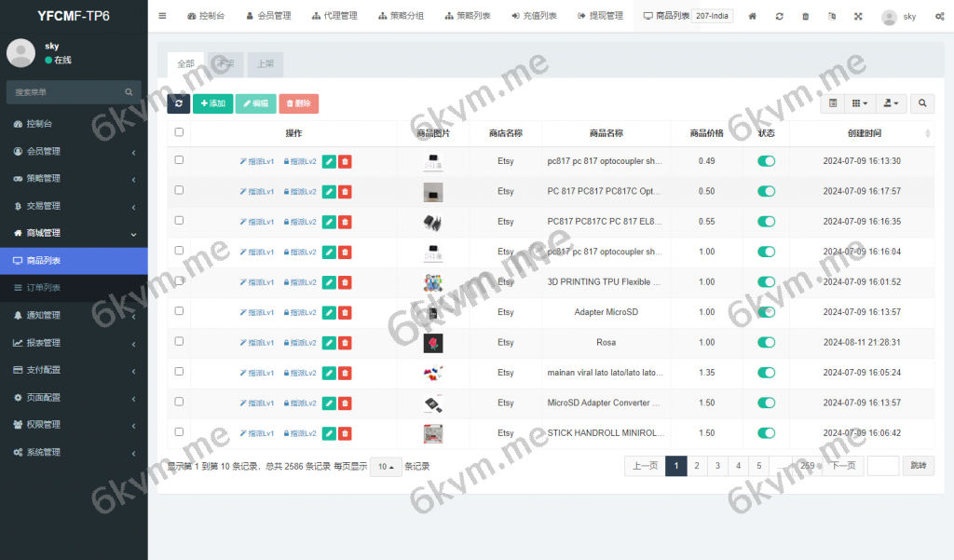Open the export dropdown in the table toolbar
Viewport: 954px width, 560px height.
pos(891,103)
